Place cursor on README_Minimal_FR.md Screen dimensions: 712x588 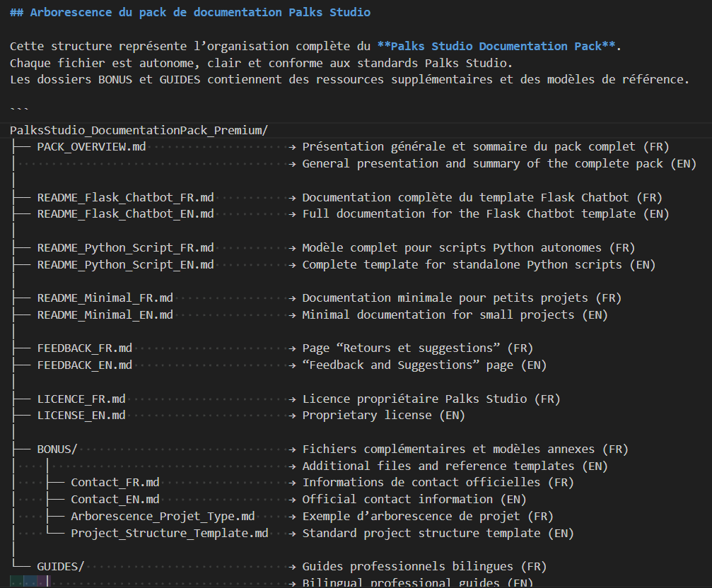[x=105, y=298]
